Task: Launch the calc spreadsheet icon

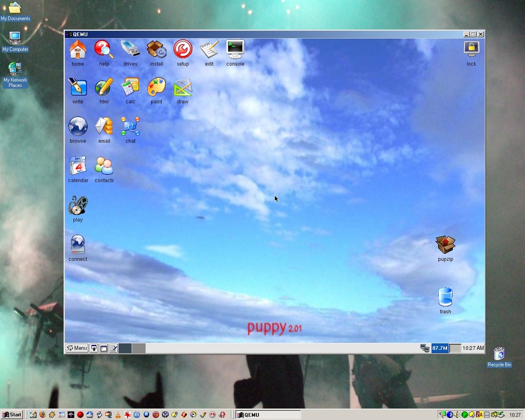Action: [130, 91]
